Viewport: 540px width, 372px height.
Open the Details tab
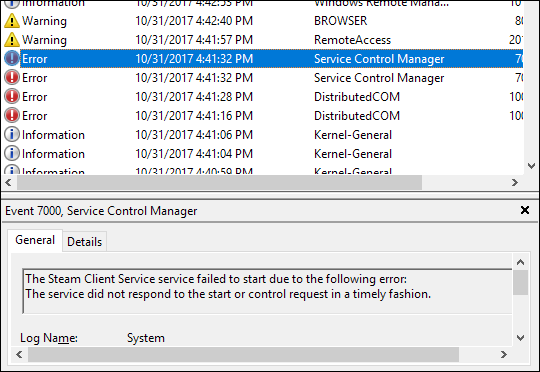pyautogui.click(x=84, y=242)
